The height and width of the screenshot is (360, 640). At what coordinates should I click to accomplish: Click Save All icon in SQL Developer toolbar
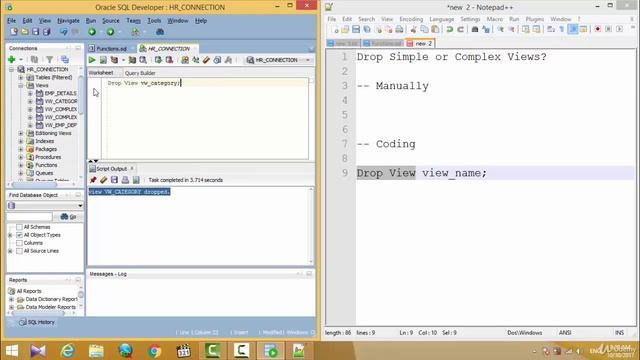click(x=47, y=31)
